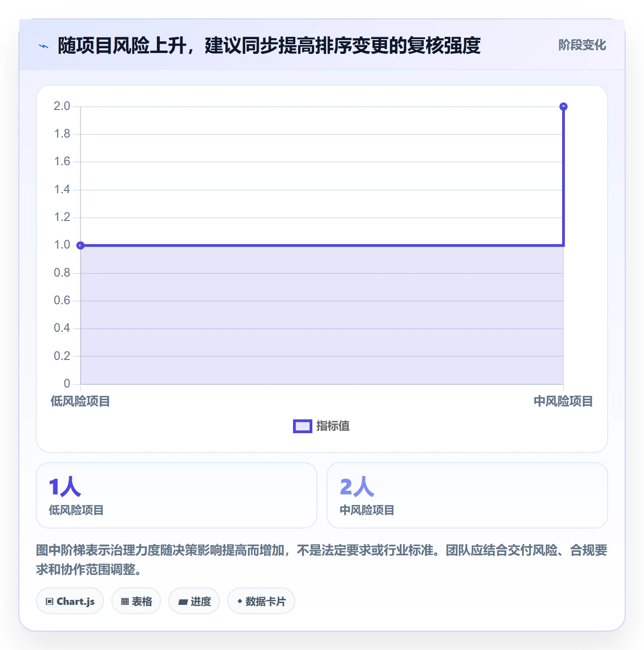644x650 pixels.
Task: Click the 2人 value text
Action: click(x=357, y=487)
